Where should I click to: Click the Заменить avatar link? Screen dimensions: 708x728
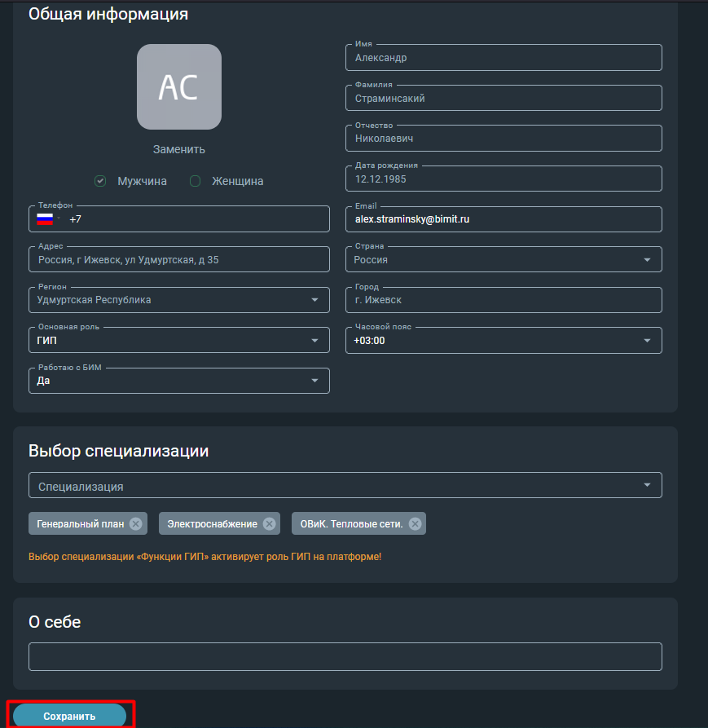(x=179, y=149)
